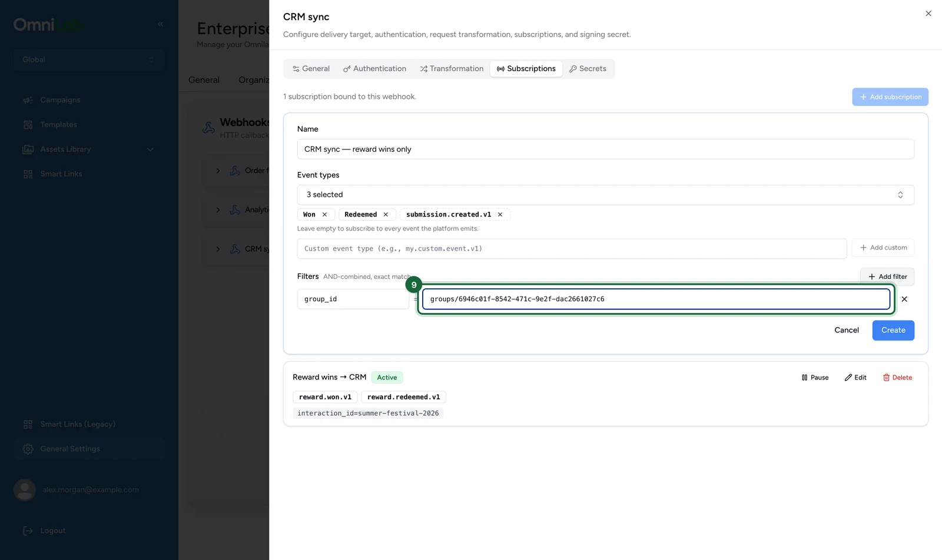The height and width of the screenshot is (560, 942).
Task: Open the Transformation tab
Action: coord(452,69)
